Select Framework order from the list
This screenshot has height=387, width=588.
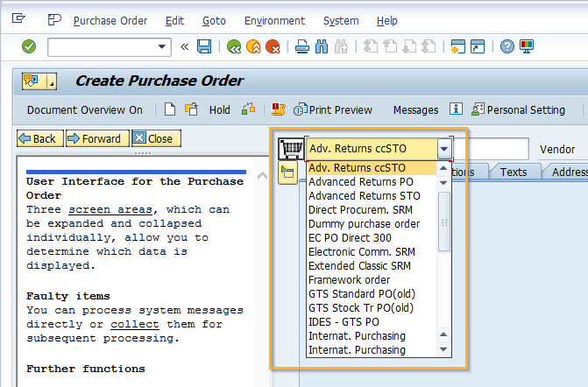pos(349,280)
